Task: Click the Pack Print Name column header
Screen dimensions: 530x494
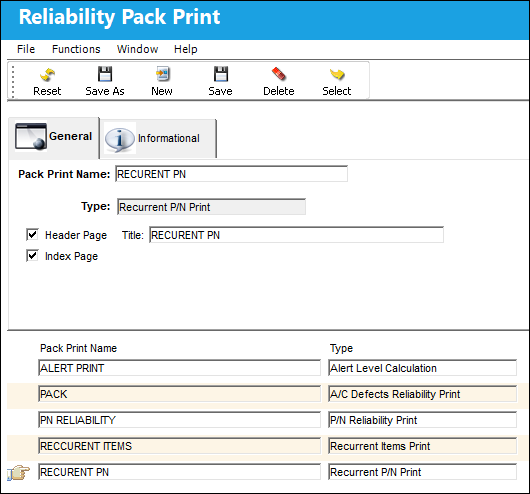Action: click(78, 348)
